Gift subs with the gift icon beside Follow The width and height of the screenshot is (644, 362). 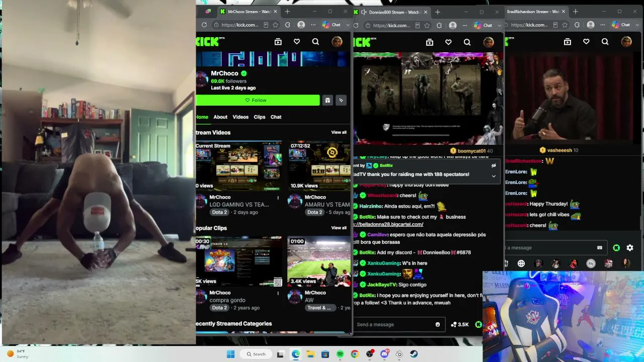[x=328, y=100]
